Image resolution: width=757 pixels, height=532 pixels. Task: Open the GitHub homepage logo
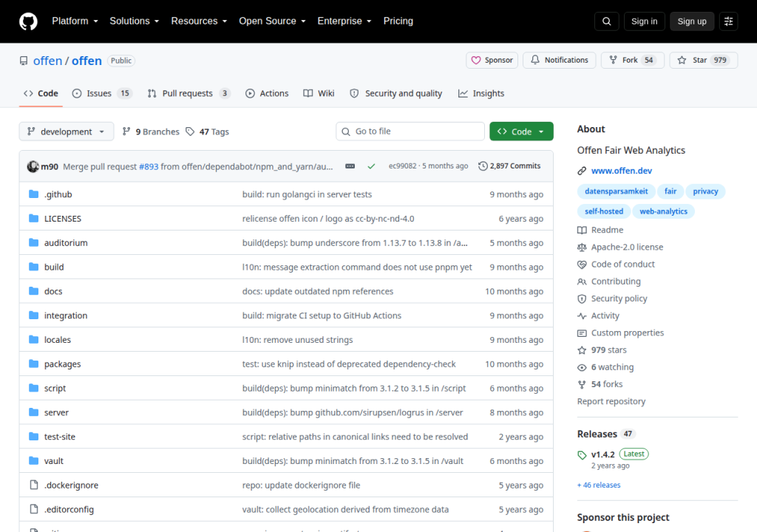point(28,21)
